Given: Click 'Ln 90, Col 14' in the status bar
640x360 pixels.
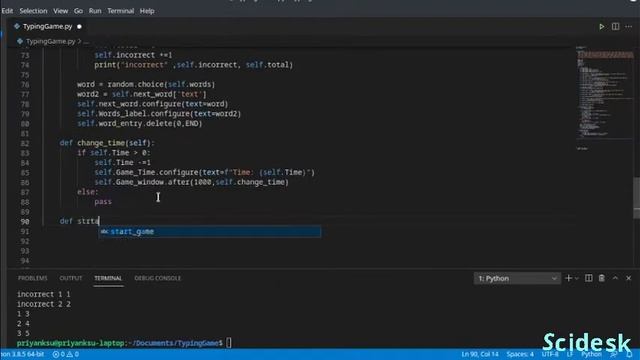Looking at the screenshot, I should point(480,354).
